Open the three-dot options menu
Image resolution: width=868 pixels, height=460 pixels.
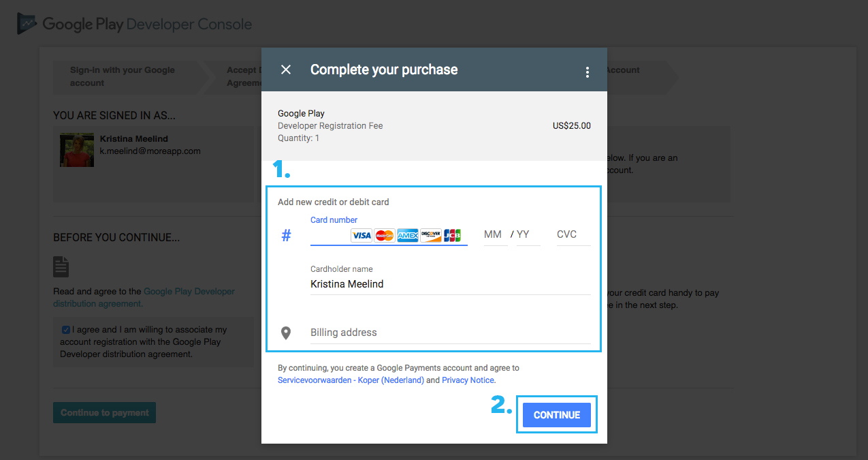pos(587,72)
